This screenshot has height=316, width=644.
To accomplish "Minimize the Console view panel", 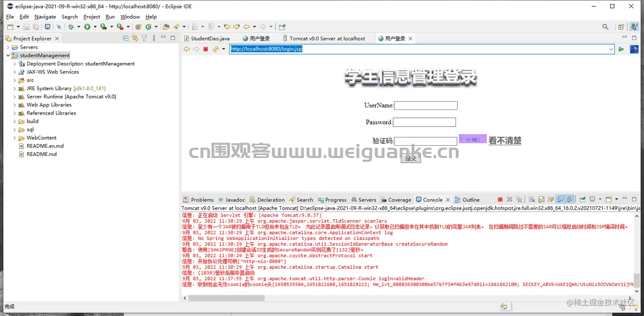I will tap(624, 199).
